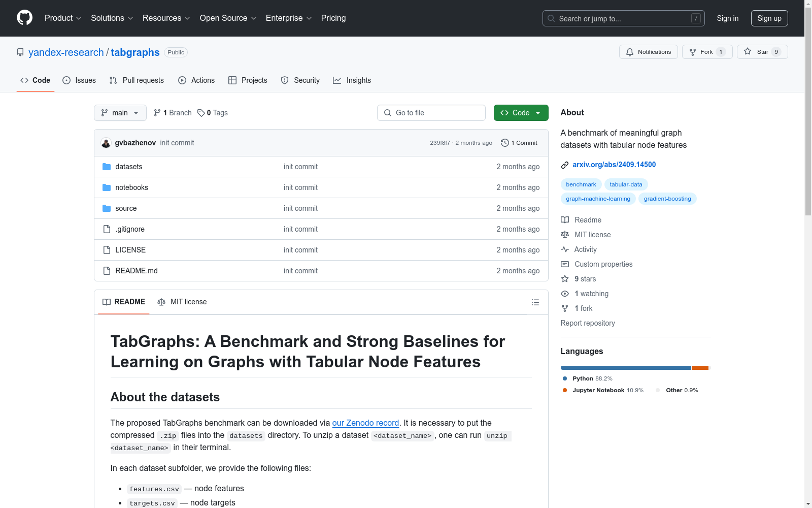Focus the Search or jump to field
812x508 pixels.
pyautogui.click(x=624, y=18)
